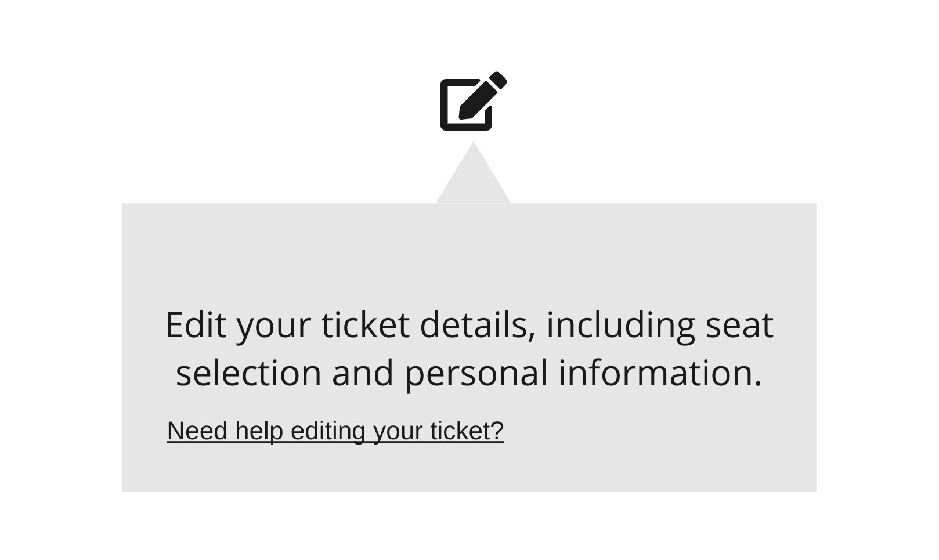Viewport: 939px width, 560px height.
Task: Follow the underlined help link in tooltip
Action: [x=335, y=431]
